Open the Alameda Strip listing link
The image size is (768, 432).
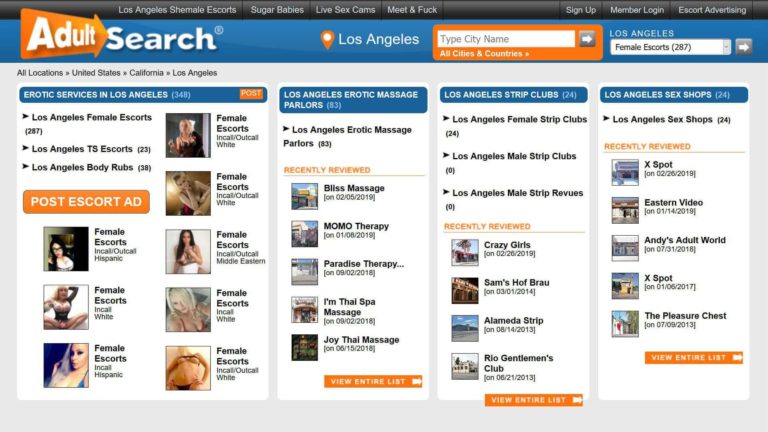click(513, 321)
